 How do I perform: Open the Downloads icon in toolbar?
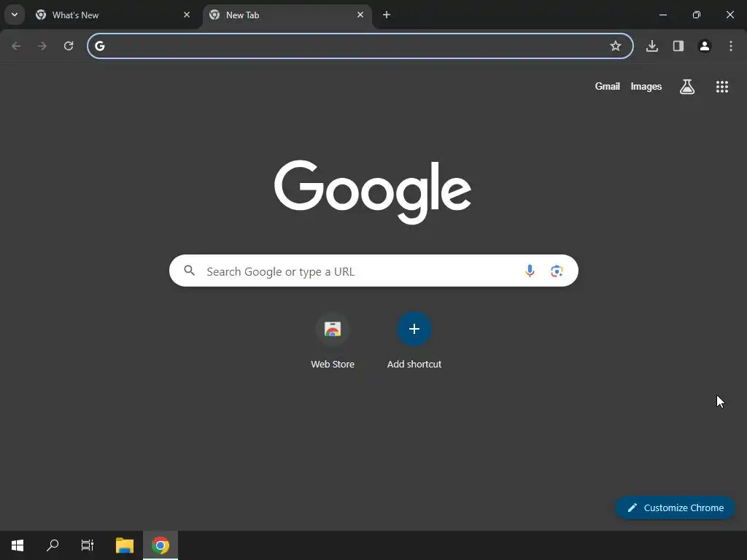click(652, 46)
